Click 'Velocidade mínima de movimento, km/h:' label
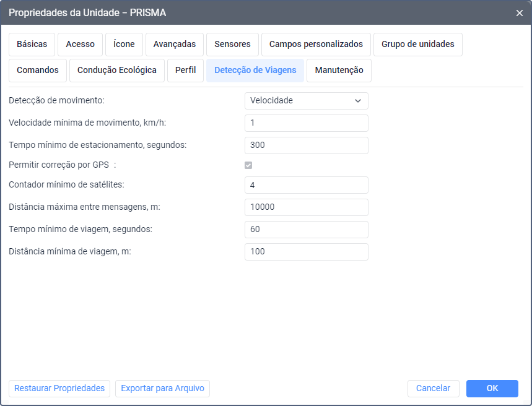The width and height of the screenshot is (532, 406). tap(87, 123)
